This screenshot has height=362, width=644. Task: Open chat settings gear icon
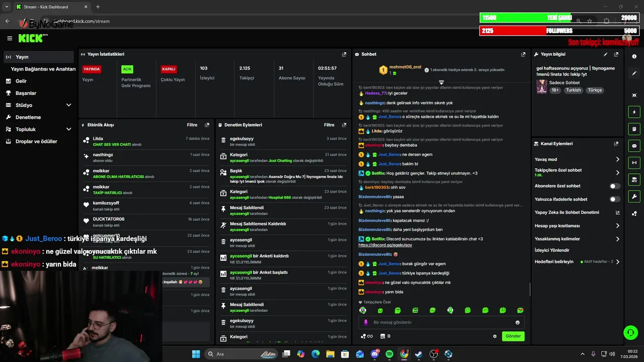tap(495, 336)
